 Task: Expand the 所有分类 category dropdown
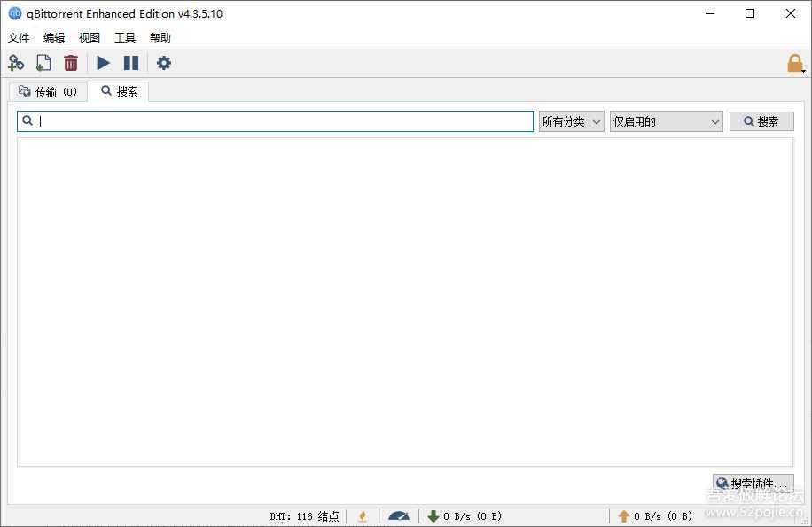coord(571,121)
